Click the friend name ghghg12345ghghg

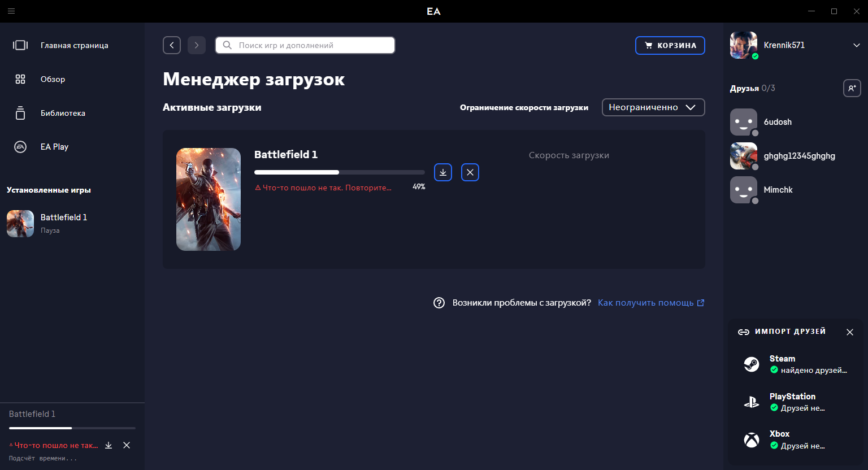click(x=800, y=156)
